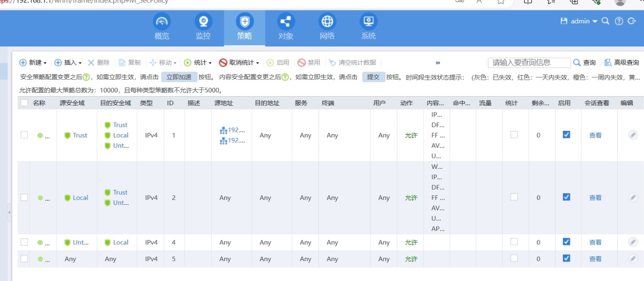Screen dimensions: 644x281
Task: Click the save disk icon beside admin
Action: [x=564, y=21]
